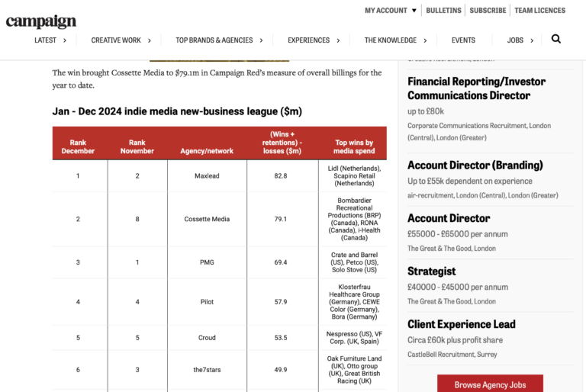The height and width of the screenshot is (392, 586).
Task: Select the Pilot agency cell
Action: click(x=207, y=302)
